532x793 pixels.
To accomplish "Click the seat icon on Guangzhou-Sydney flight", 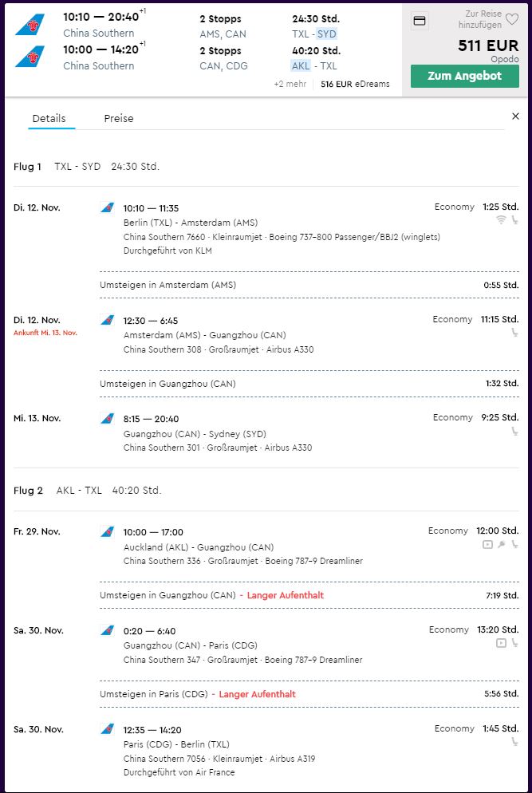I will point(514,432).
